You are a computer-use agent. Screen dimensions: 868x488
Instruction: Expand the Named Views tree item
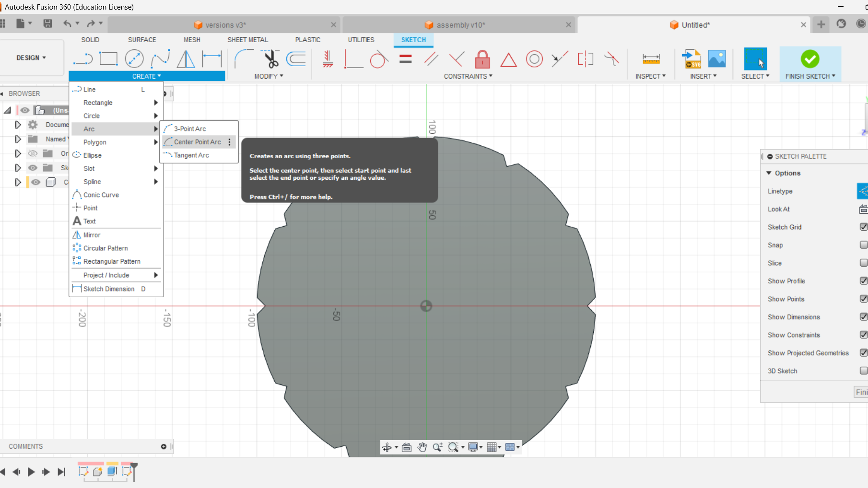[x=18, y=139]
